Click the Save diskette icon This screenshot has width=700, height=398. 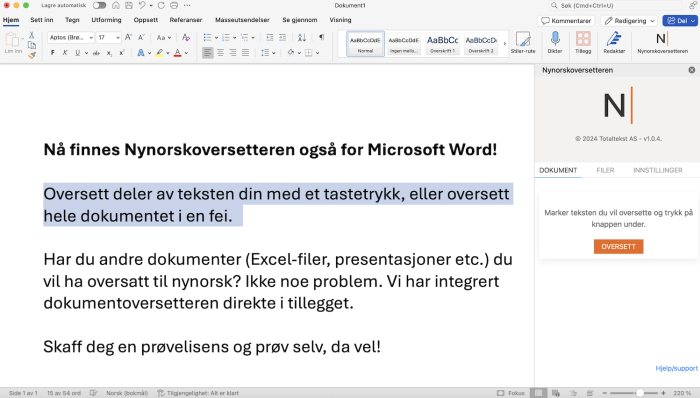129,5
